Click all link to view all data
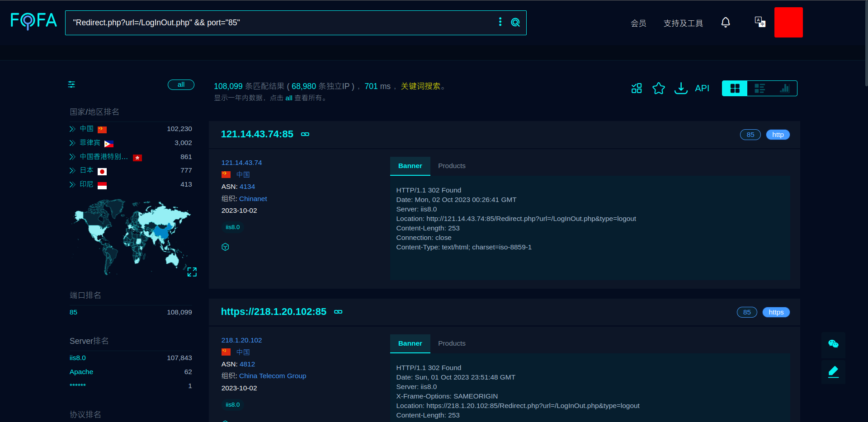Viewport: 868px width, 422px height. tap(289, 98)
